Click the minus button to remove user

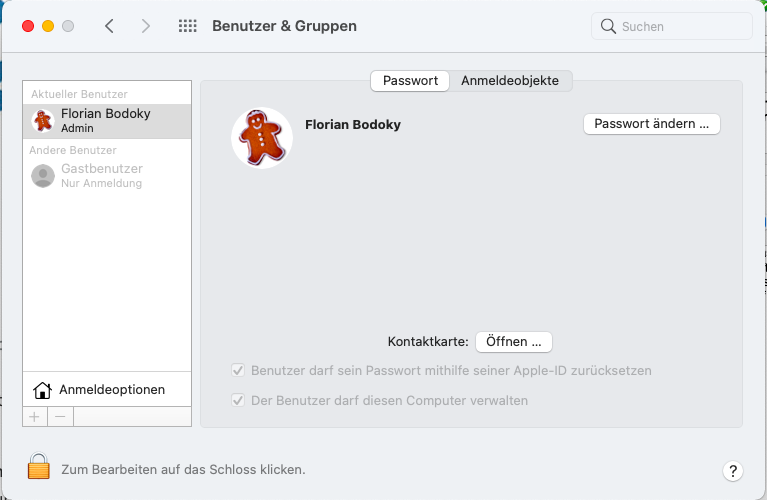(x=60, y=416)
